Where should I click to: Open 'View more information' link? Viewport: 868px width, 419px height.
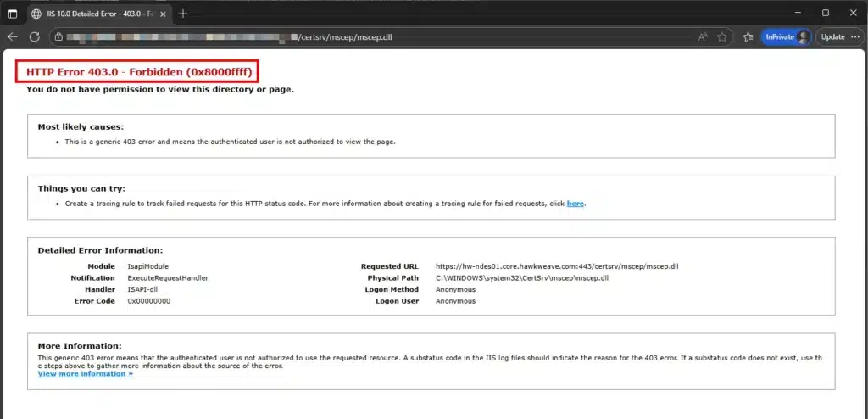pyautogui.click(x=85, y=373)
